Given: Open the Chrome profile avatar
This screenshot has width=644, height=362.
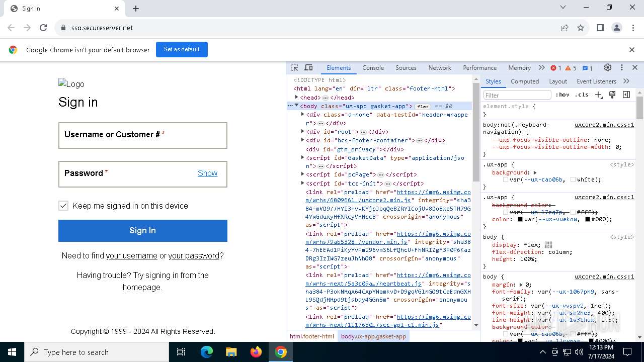Looking at the screenshot, I should (x=617, y=28).
